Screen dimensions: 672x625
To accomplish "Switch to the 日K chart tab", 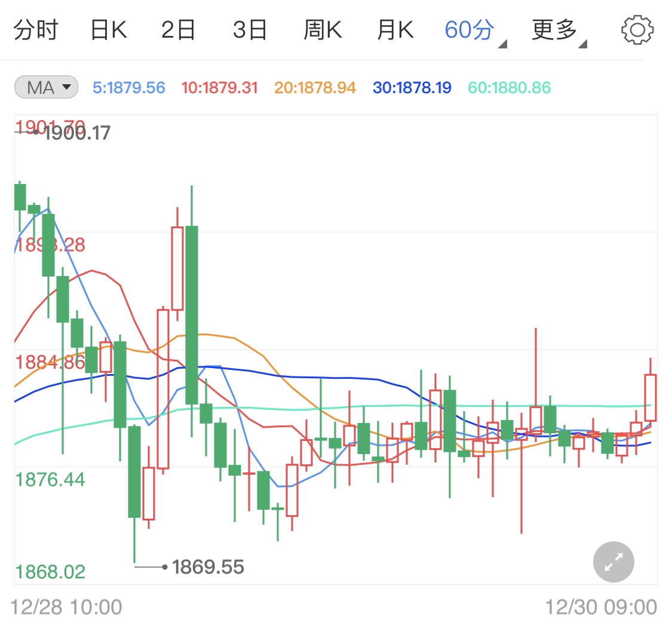I will coord(108,29).
